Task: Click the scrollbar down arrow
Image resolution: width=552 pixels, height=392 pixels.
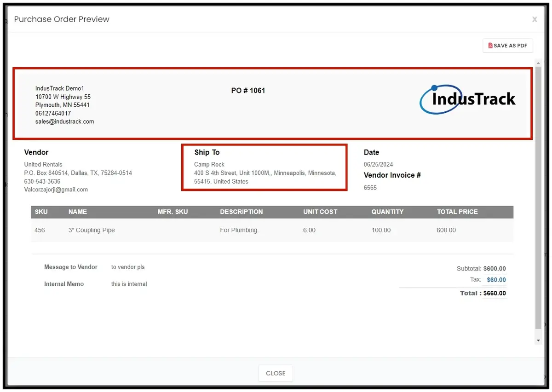Action: (x=539, y=340)
